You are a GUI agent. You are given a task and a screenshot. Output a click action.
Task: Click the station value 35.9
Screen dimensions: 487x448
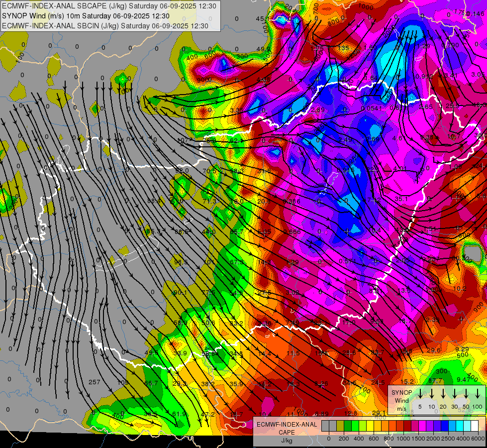point(236,384)
